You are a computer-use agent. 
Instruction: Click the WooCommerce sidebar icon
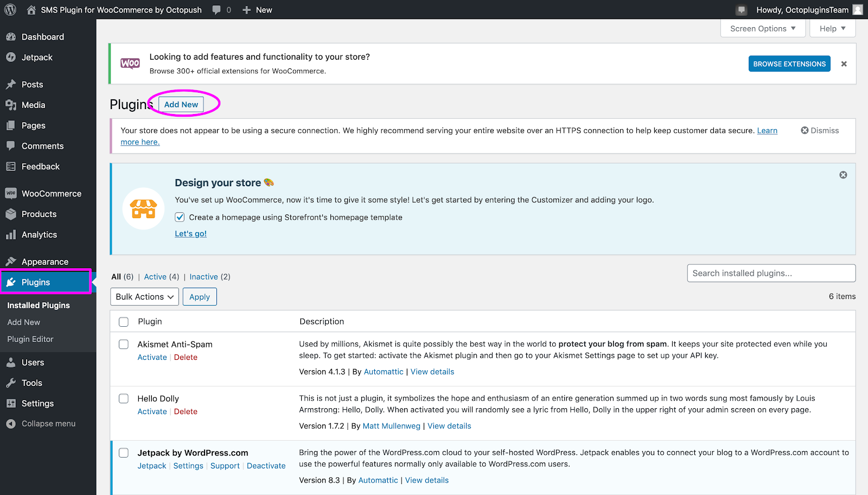coord(11,193)
